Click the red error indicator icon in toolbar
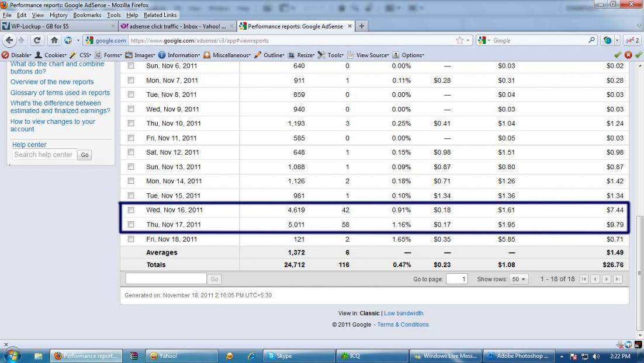 pyautogui.click(x=628, y=55)
